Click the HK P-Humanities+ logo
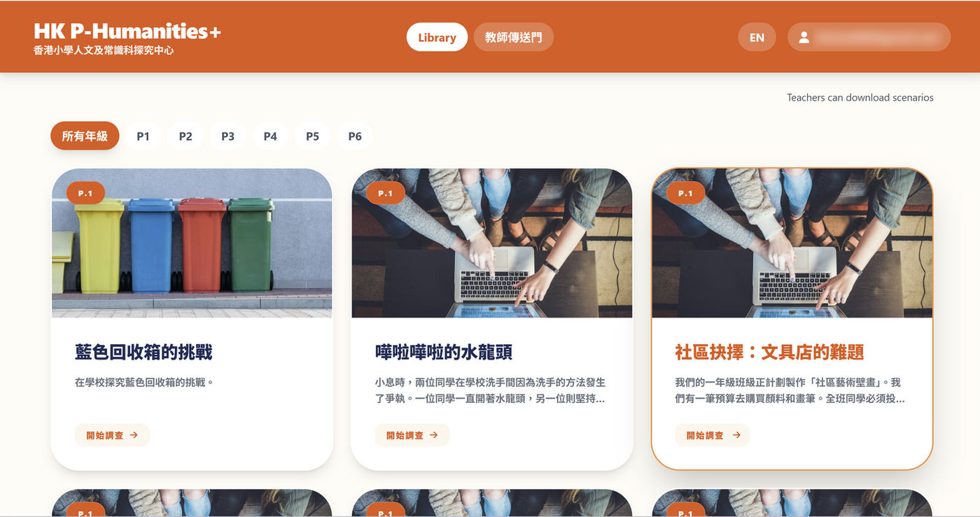980x517 pixels. coord(127,31)
